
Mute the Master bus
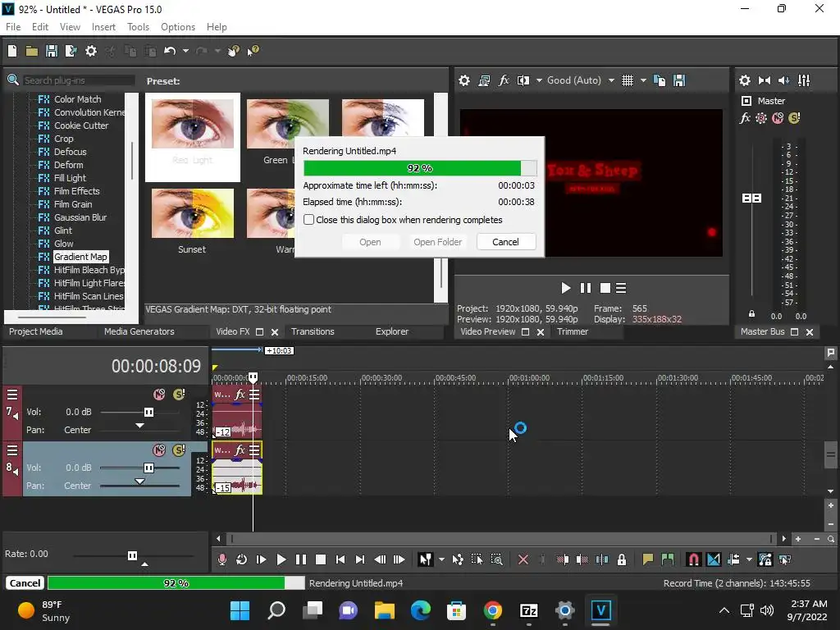tap(778, 118)
